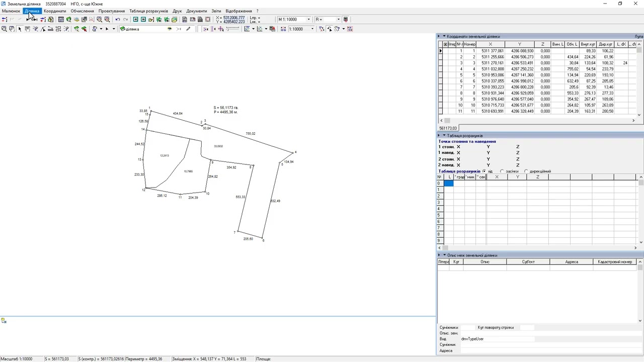Click the ruler scale icon

point(233,29)
